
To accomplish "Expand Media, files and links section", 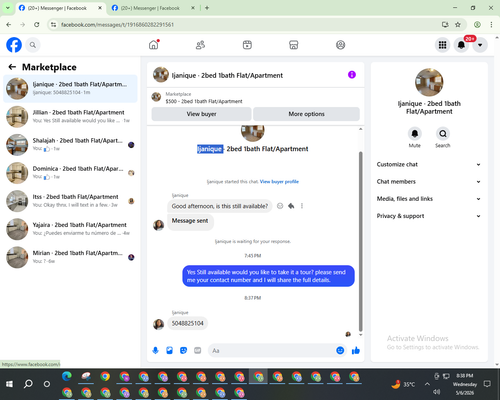I will pyautogui.click(x=429, y=199).
